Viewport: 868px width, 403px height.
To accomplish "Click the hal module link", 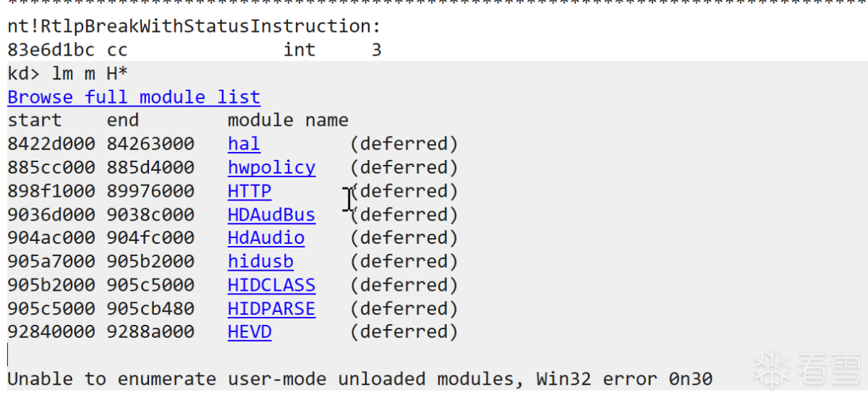I will point(244,144).
